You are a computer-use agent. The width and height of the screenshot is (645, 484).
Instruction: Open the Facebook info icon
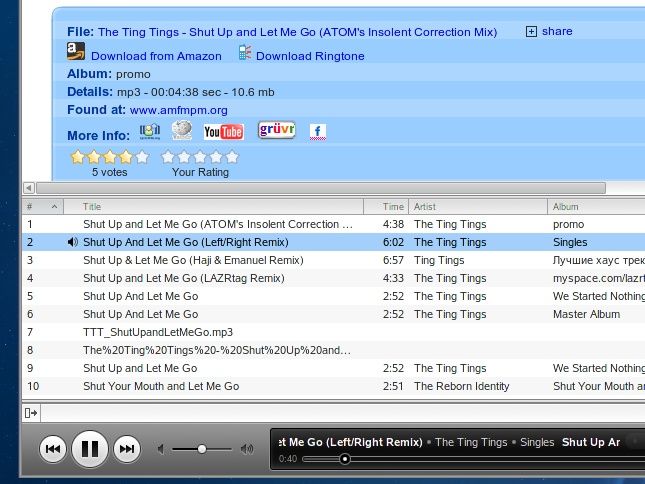[318, 132]
